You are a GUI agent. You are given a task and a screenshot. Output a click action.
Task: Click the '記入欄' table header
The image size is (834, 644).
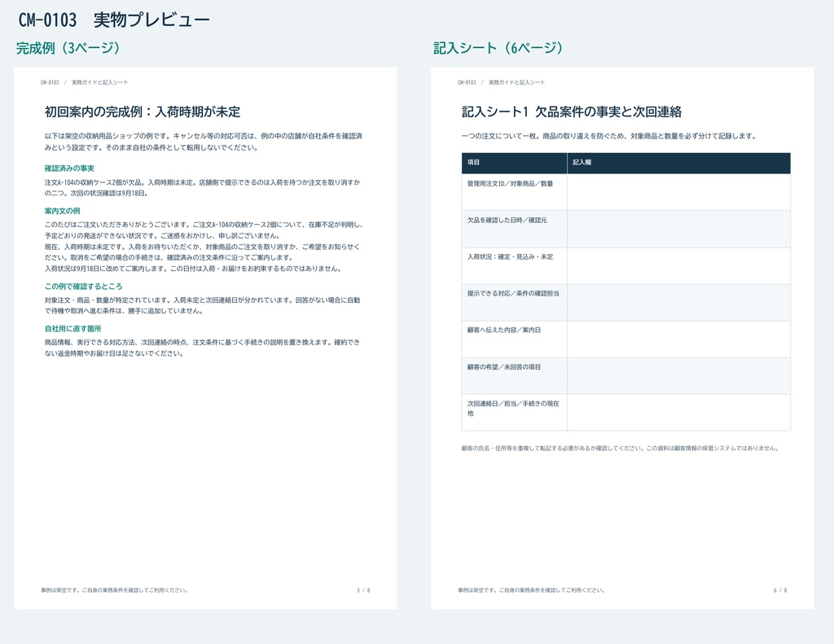pyautogui.click(x=678, y=163)
